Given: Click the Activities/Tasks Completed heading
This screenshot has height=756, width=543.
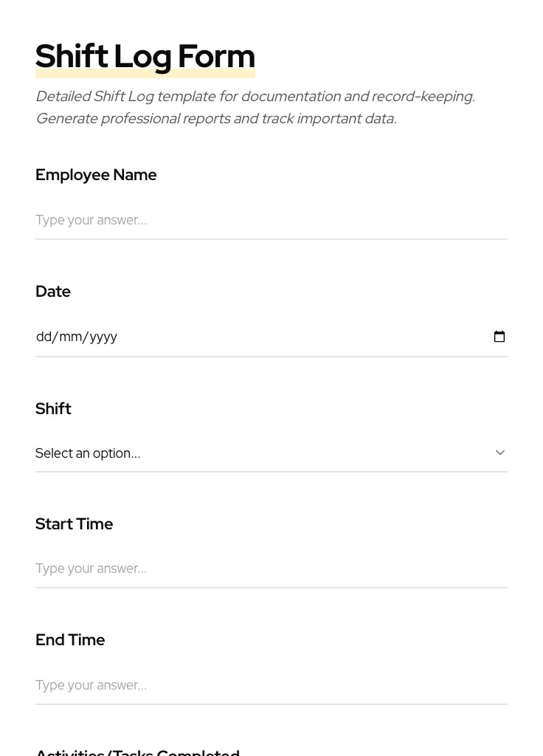Looking at the screenshot, I should tap(137, 752).
